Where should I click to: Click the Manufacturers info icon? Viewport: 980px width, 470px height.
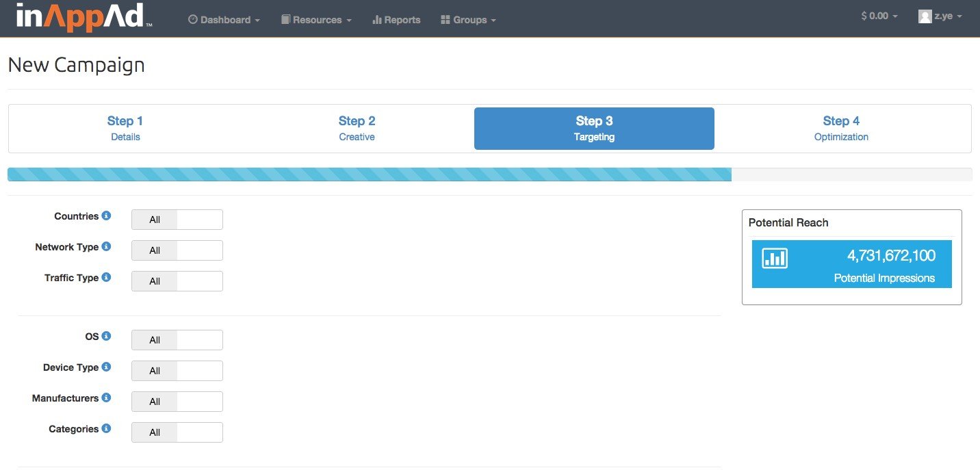[106, 397]
